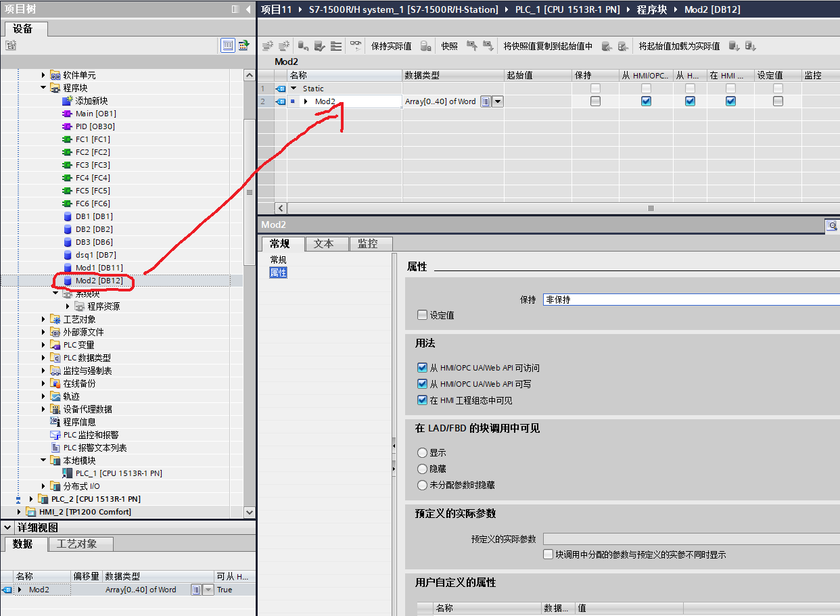The image size is (840, 616).
Task: Select PLC_1 [CPU 1513R-1 PN] under 本地模块
Action: click(x=118, y=473)
